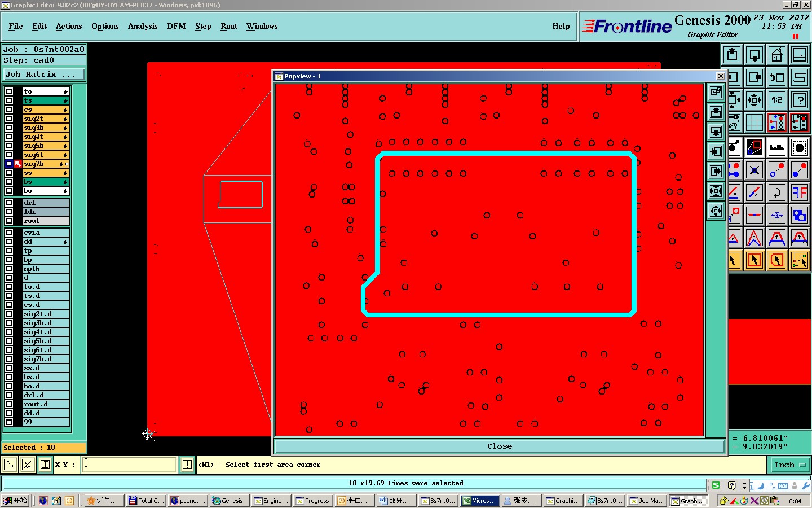Click the Popview pan up icon
Viewport: 812px width, 508px height.
point(716,112)
